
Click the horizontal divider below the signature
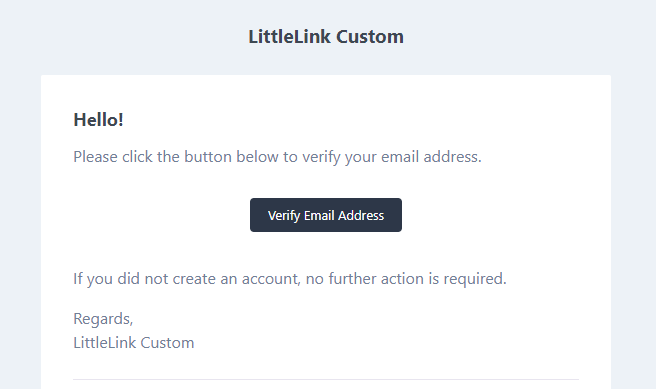pyautogui.click(x=326, y=379)
